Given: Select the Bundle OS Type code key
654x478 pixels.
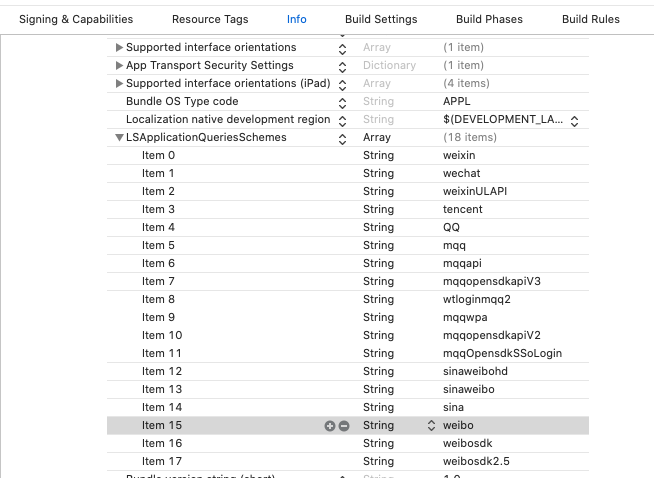Looking at the screenshot, I should click(x=182, y=101).
